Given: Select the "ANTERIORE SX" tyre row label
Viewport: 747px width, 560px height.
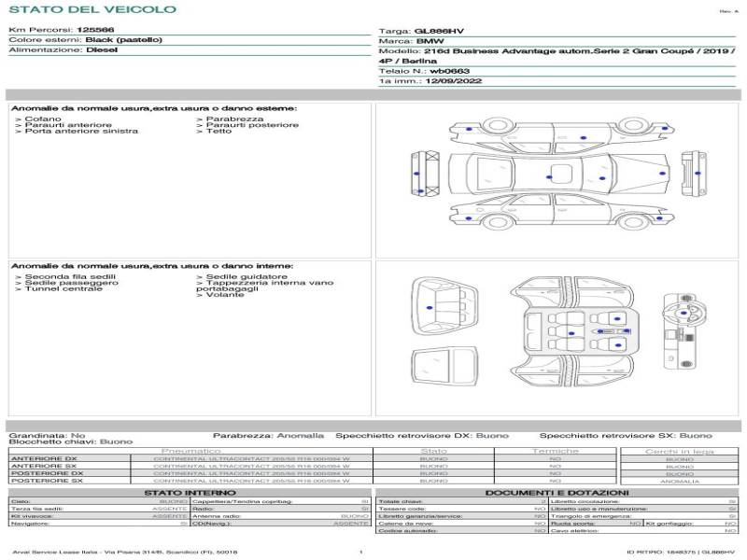Looking at the screenshot, I should tap(44, 466).
